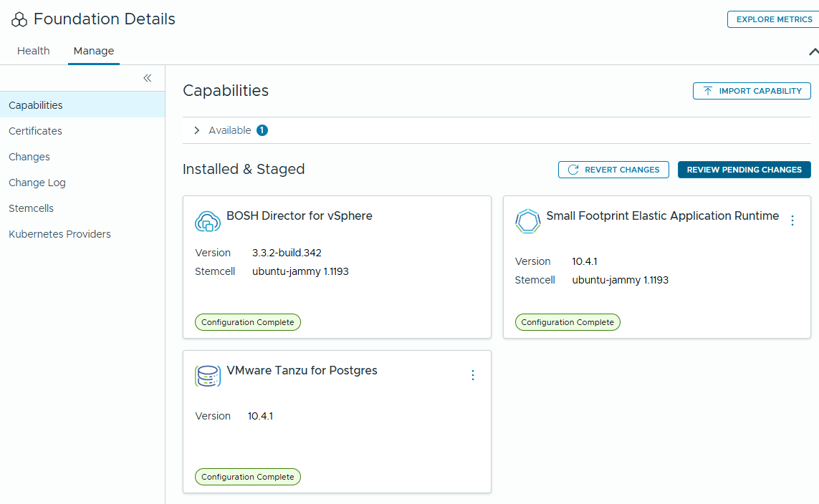Click the Installed & Staged heading

coord(244,169)
